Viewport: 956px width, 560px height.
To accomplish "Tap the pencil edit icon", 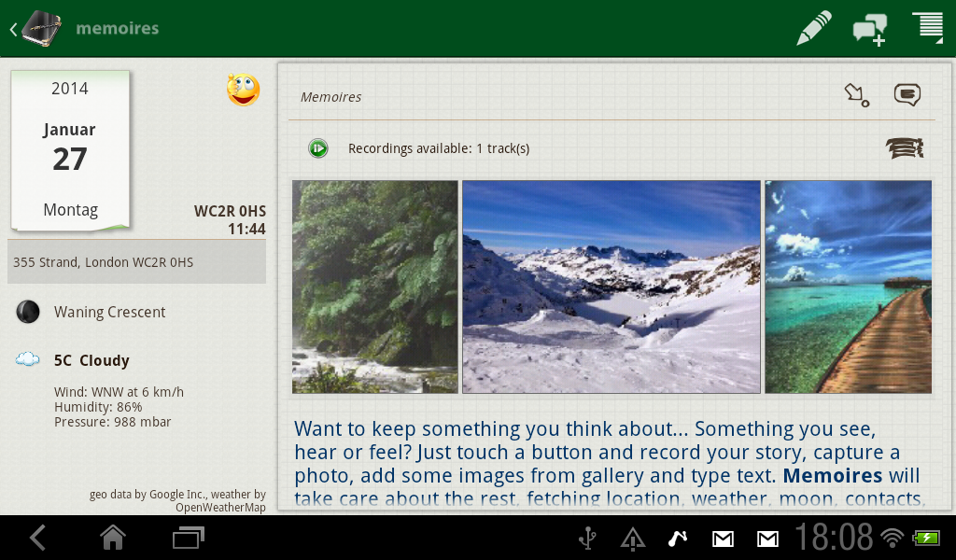I will 813,28.
